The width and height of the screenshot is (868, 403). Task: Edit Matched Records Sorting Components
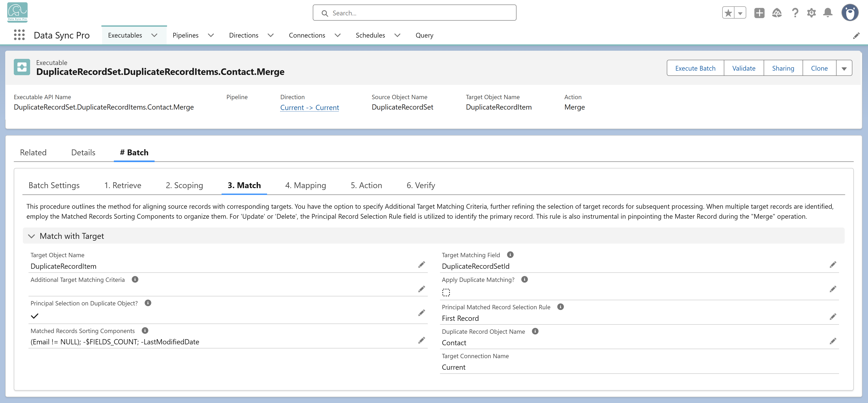point(421,340)
